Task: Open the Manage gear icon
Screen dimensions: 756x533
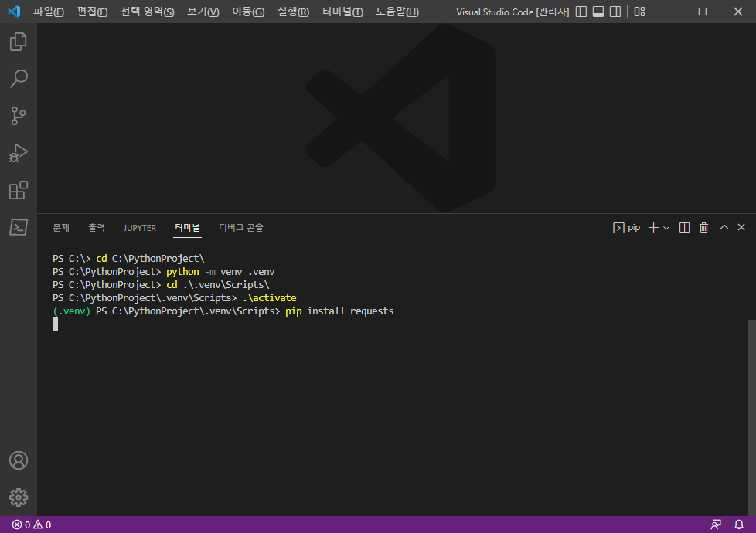Action: 19,497
